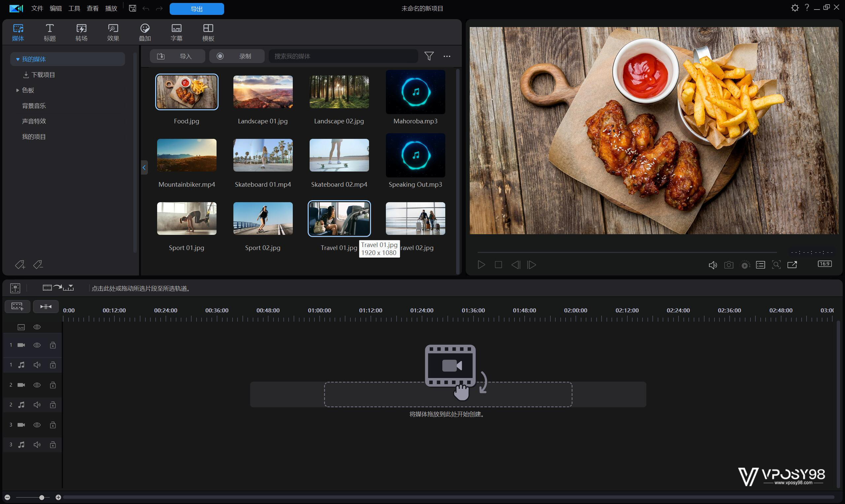
Task: Click the add tag icon
Action: pos(20,265)
